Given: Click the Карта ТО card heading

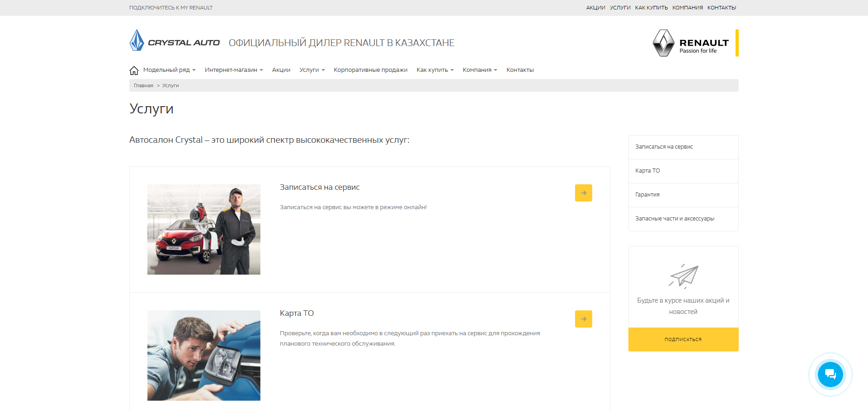Looking at the screenshot, I should pyautogui.click(x=297, y=313).
